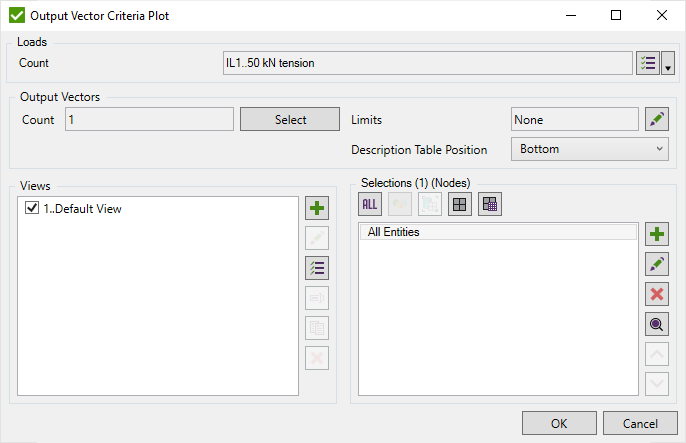Close the Output Vector Criteria Plot dialog
Screen dimensions: 686x443
(x=662, y=15)
